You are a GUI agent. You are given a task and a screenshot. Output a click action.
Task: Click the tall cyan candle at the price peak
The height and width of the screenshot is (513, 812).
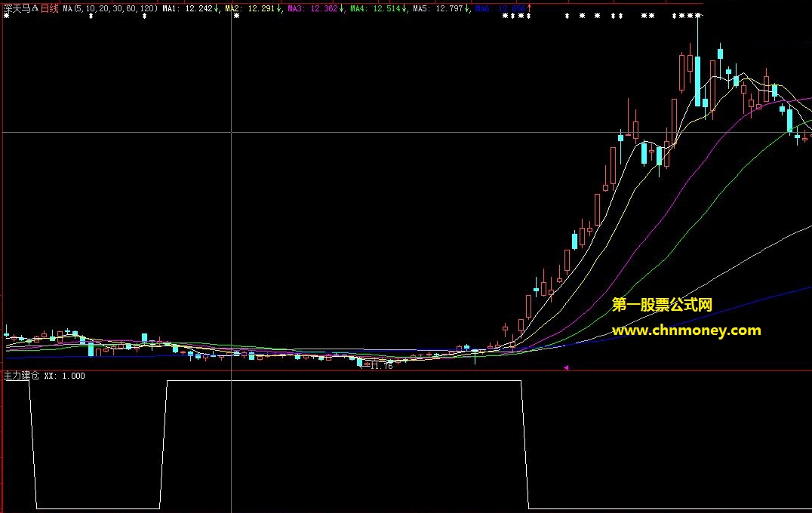click(697, 80)
